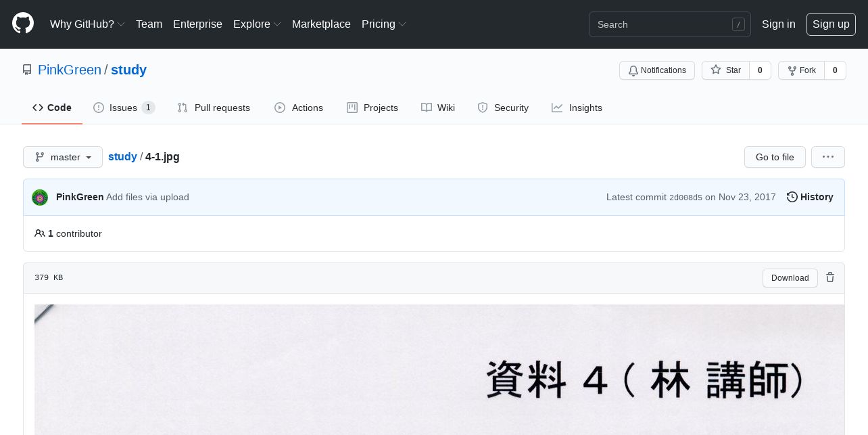Screen dimensions: 868x435
Task: Open the three-dots more options menu
Action: [828, 157]
